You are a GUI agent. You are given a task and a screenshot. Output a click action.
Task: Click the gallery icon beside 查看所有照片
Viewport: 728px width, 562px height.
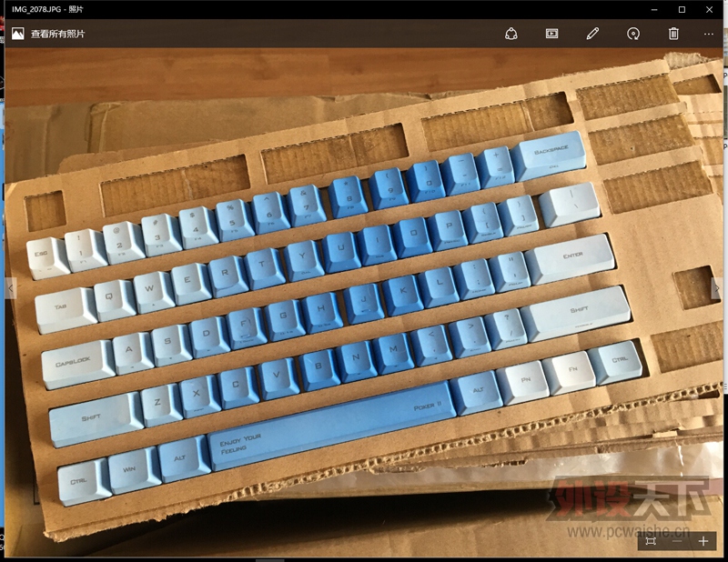click(17, 34)
